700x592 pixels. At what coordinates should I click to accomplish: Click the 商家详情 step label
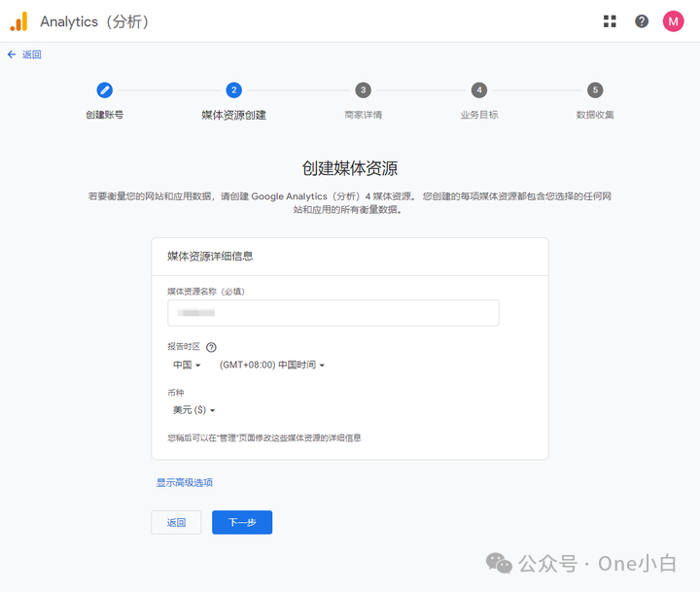coord(364,115)
